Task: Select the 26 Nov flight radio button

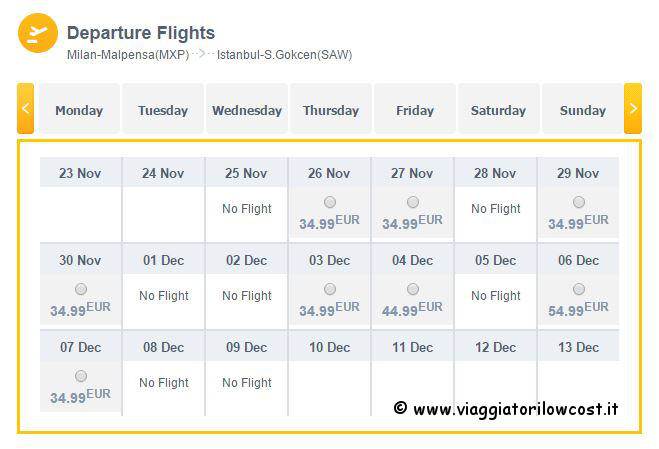Action: point(330,202)
